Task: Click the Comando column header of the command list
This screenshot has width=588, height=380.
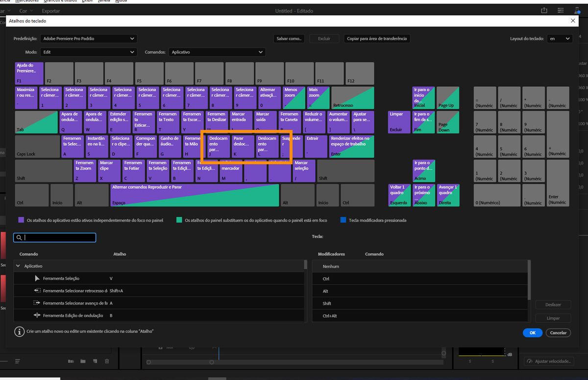Action: (28, 254)
